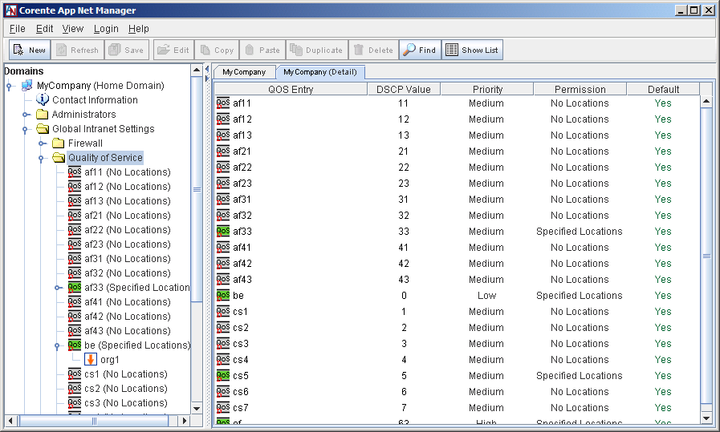Click the Low priority cell for be
The image size is (720, 432).
coord(486,296)
